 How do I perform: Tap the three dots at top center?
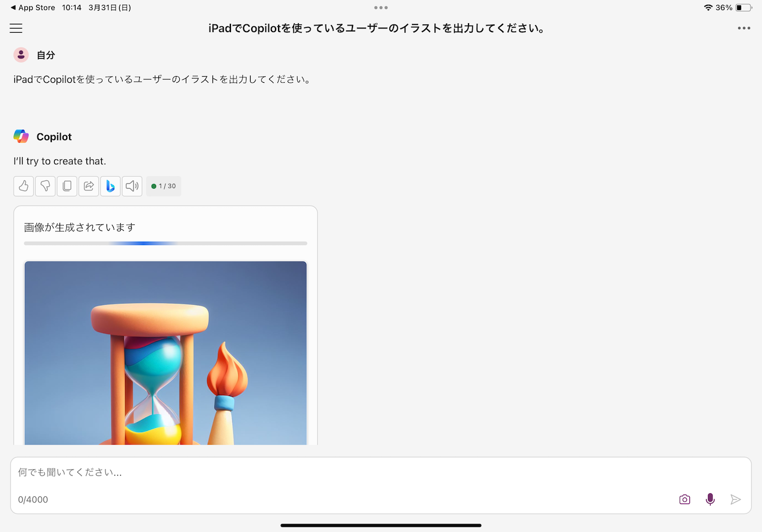click(x=381, y=8)
